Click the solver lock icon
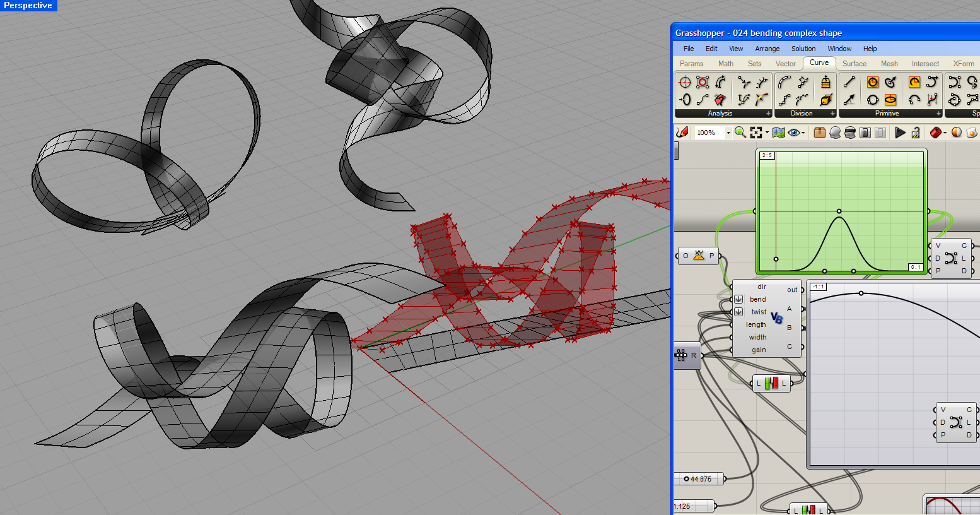 pos(915,133)
